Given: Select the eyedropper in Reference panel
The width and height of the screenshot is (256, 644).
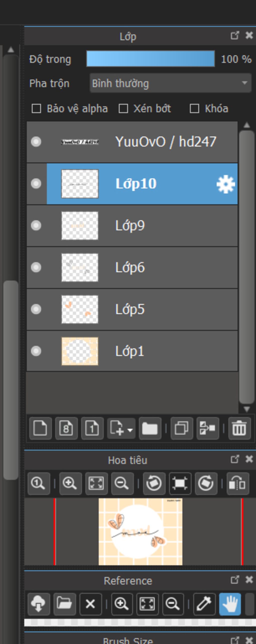Looking at the screenshot, I should coord(204,604).
